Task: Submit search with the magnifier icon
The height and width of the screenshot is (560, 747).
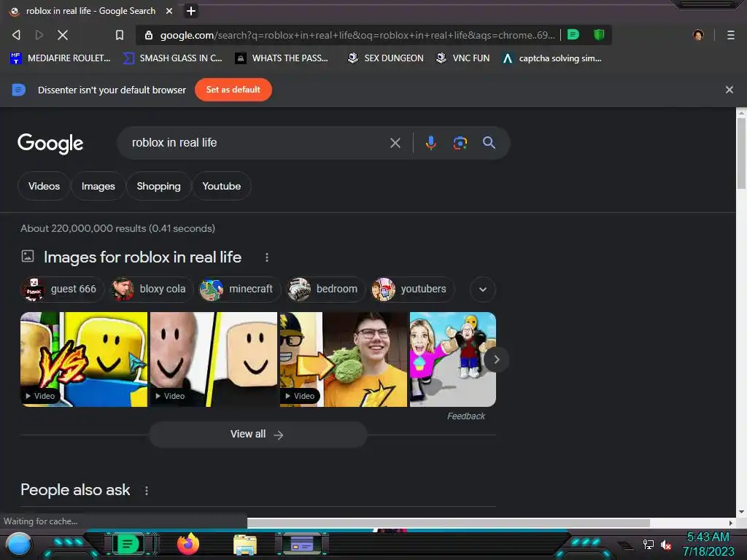Action: pos(489,143)
